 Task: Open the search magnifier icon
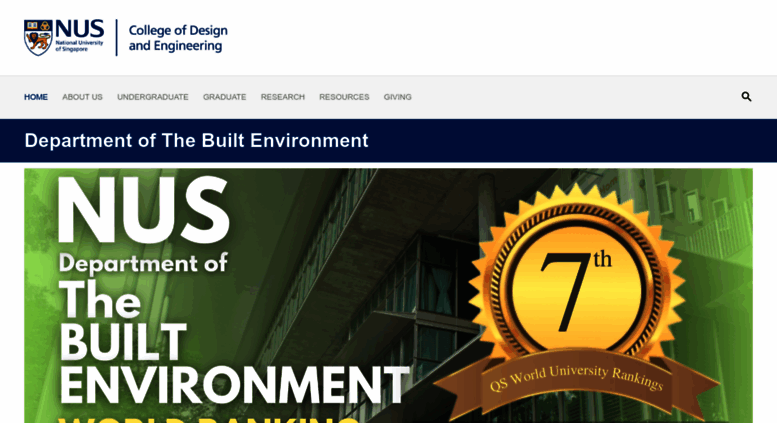pos(746,97)
